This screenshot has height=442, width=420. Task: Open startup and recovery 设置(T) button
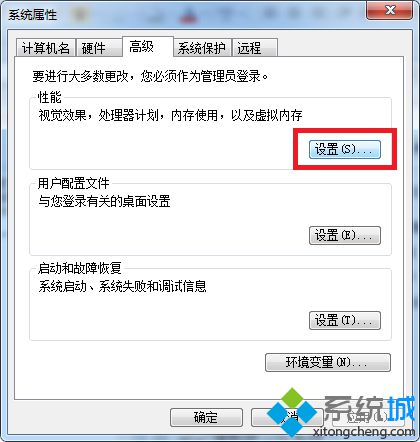tap(345, 320)
